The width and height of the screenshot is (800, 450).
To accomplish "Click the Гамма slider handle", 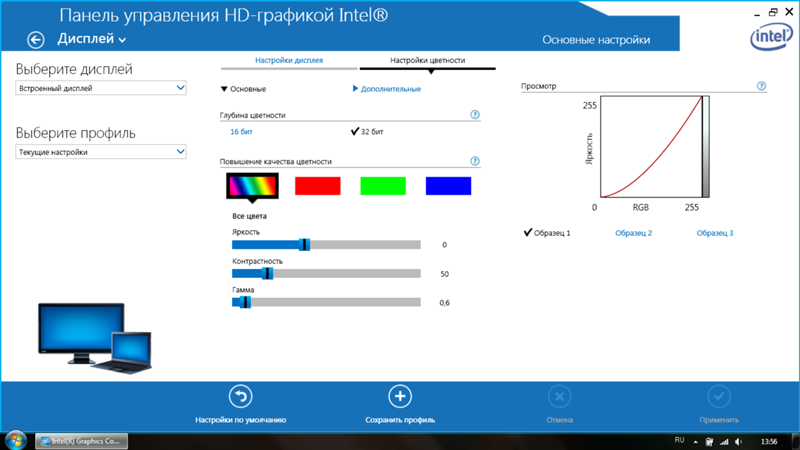I will (245, 303).
